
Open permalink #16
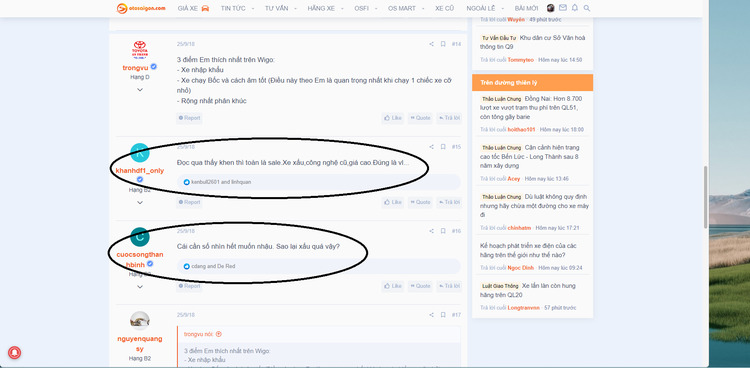[x=456, y=231]
